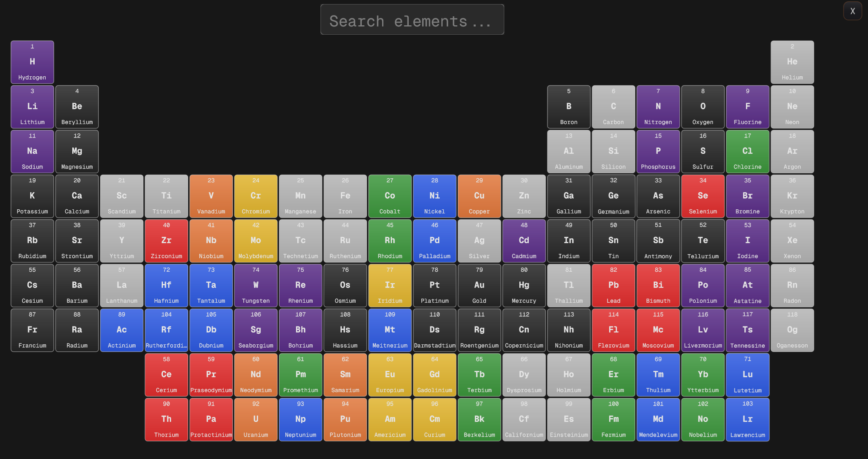Select the Helium element tile
Image resolution: width=868 pixels, height=459 pixels.
(792, 62)
